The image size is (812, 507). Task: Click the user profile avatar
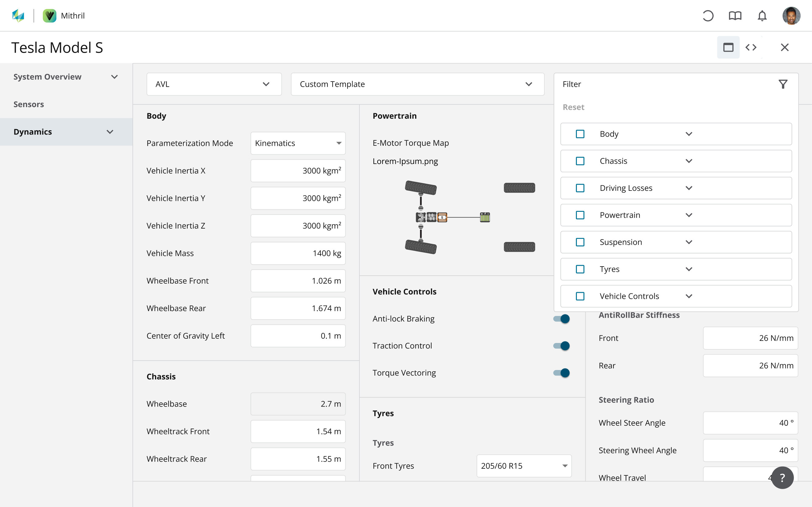(791, 16)
